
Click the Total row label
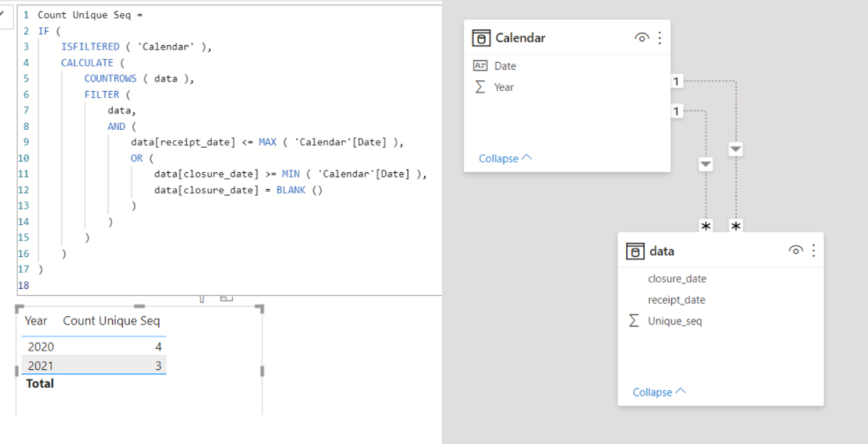point(40,384)
